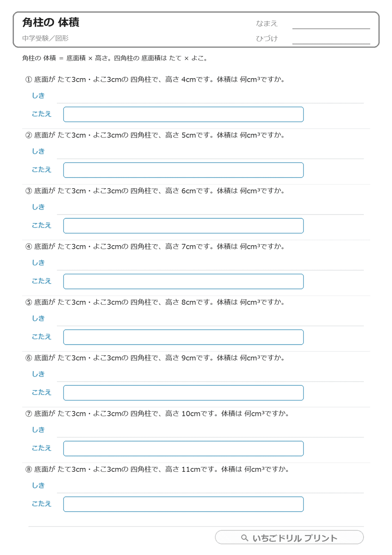Open the いちごドリル プリント search button
Viewport: 392px width, 555px height.
pos(289,537)
